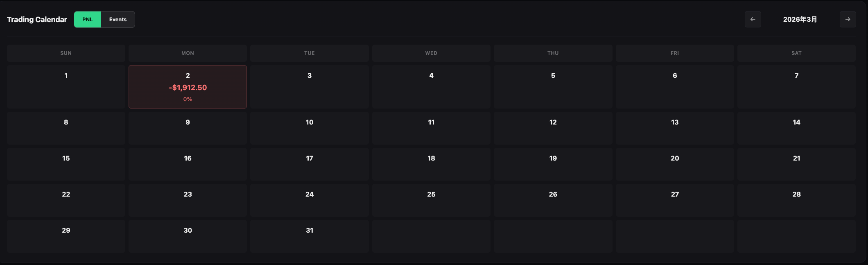Viewport: 868px width, 265px height.
Task: Open March 13 day cell
Action: [675, 128]
